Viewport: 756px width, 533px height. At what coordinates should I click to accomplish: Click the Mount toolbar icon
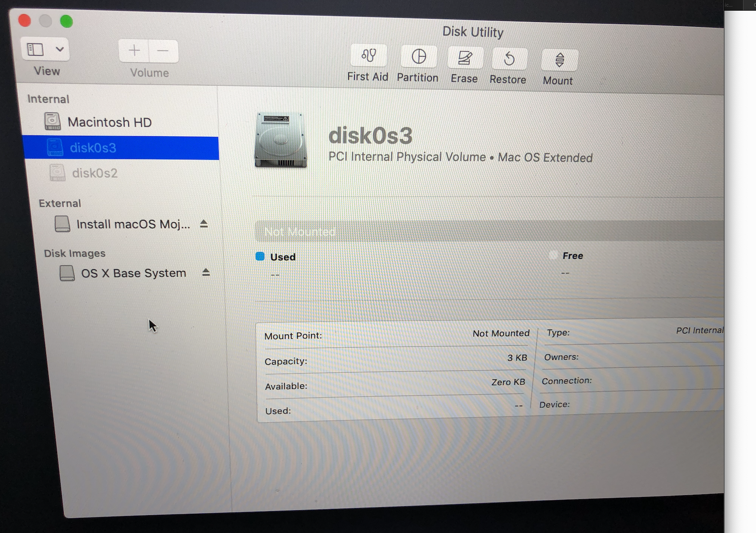(560, 60)
